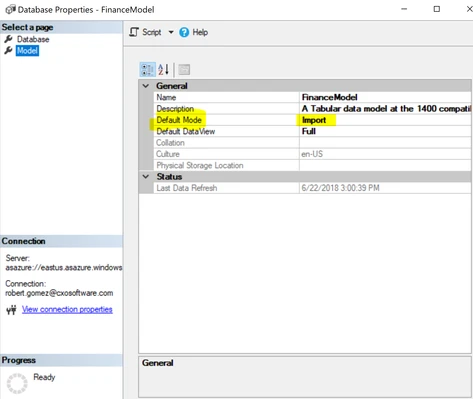Collapse the General category
Screen dimensions: 473x399
(x=146, y=86)
